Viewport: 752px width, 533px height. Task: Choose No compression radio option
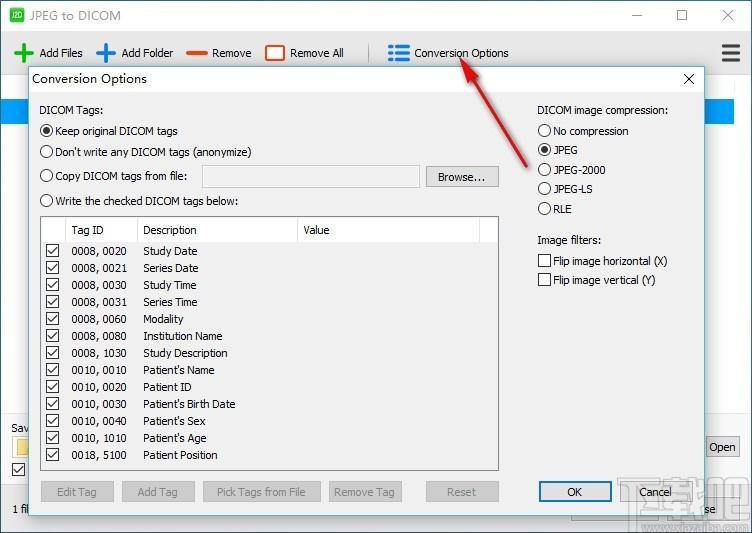(544, 130)
